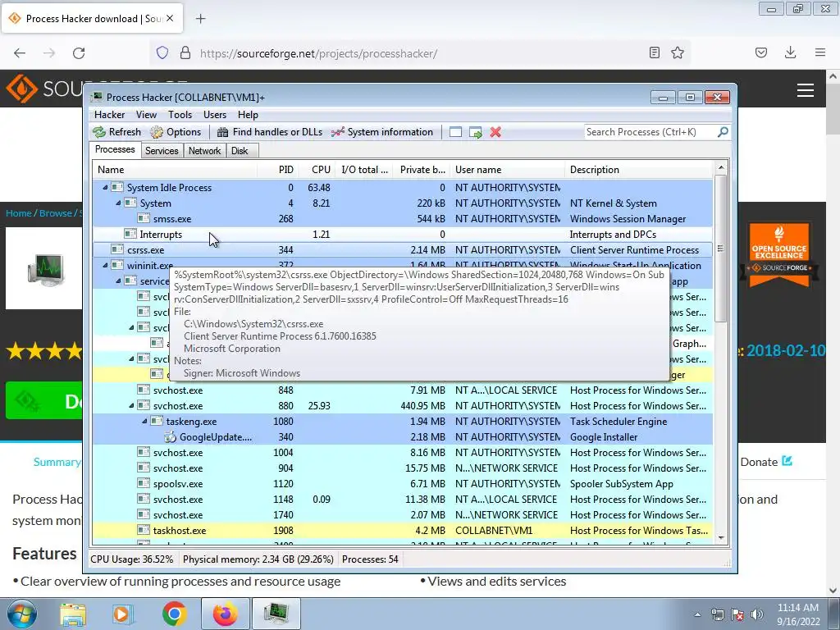Sort by the CPU column header
840x630 pixels.
click(x=317, y=170)
